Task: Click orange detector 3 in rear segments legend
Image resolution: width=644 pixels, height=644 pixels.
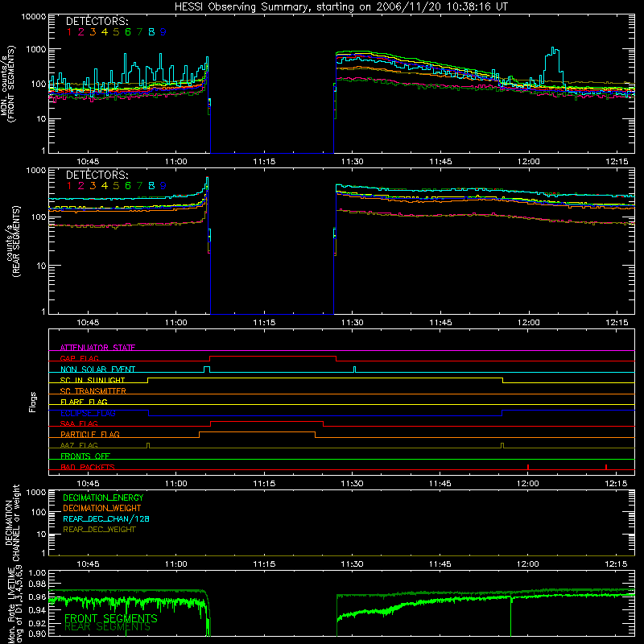Action: tap(93, 186)
